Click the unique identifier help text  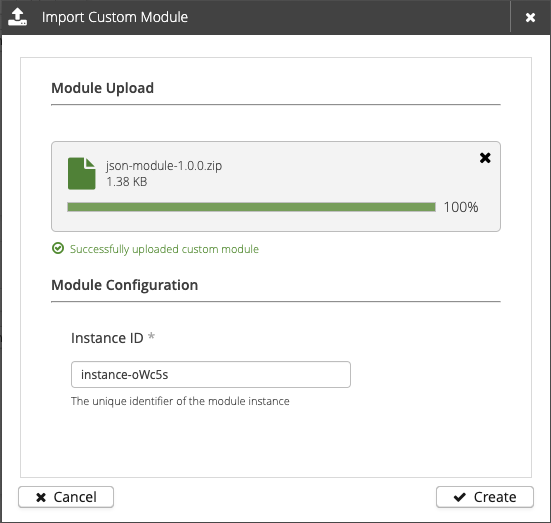(x=180, y=401)
